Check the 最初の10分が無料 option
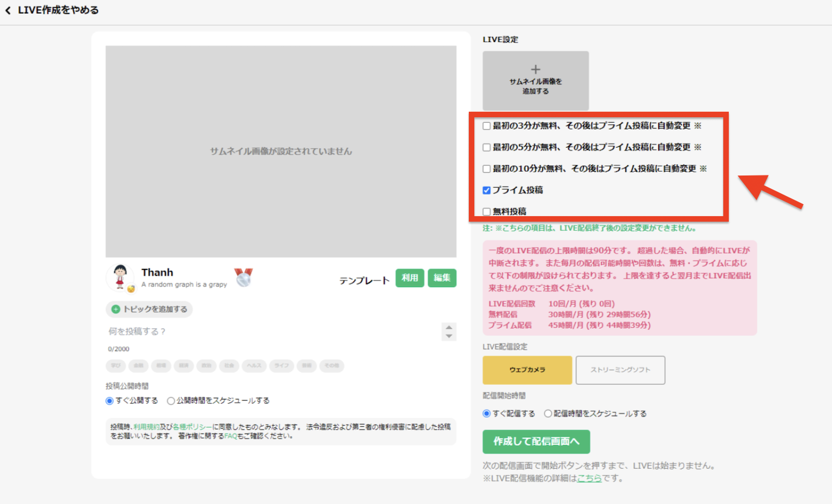The width and height of the screenshot is (832, 504). (x=486, y=169)
